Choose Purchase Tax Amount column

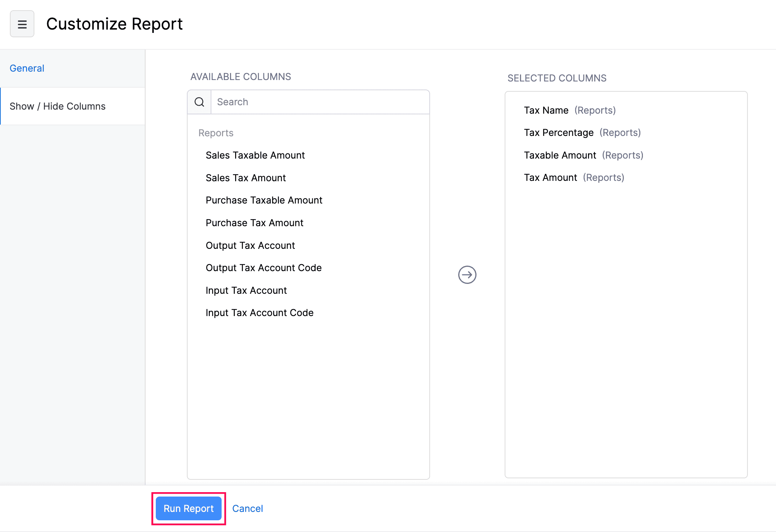255,223
